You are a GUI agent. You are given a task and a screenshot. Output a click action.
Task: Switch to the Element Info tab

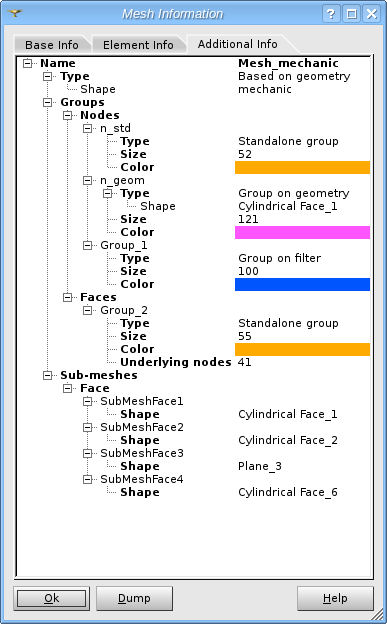(138, 45)
